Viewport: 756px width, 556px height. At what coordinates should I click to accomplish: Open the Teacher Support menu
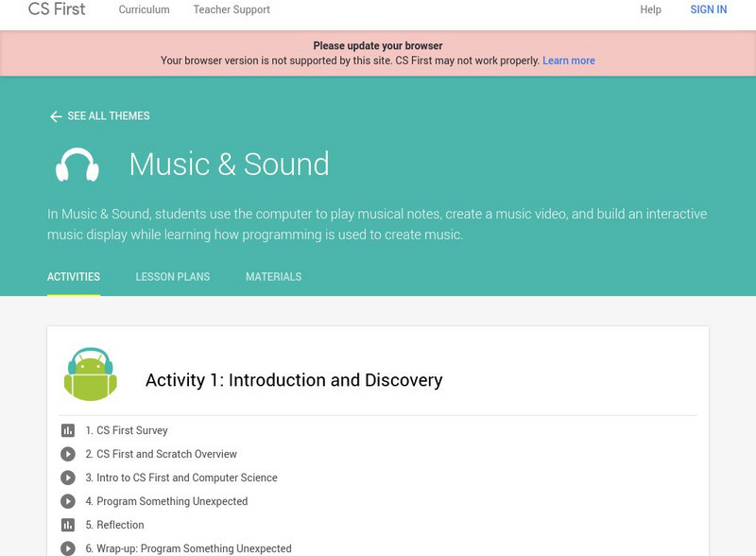232,9
